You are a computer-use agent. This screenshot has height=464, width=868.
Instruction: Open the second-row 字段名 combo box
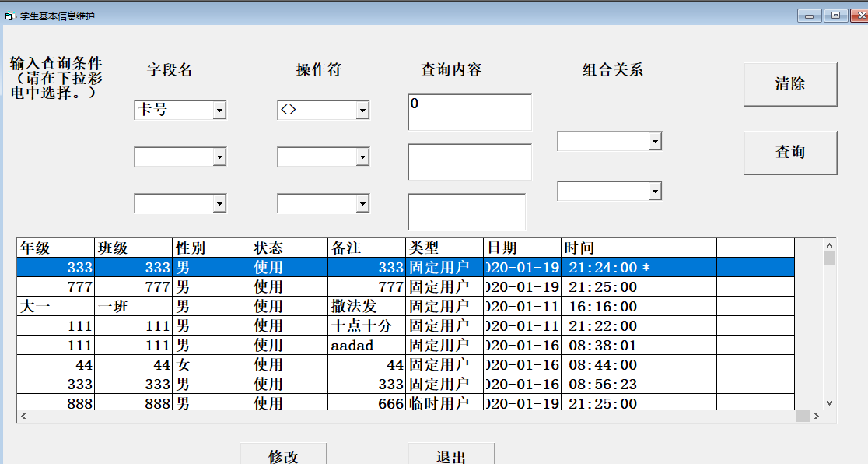pos(220,156)
